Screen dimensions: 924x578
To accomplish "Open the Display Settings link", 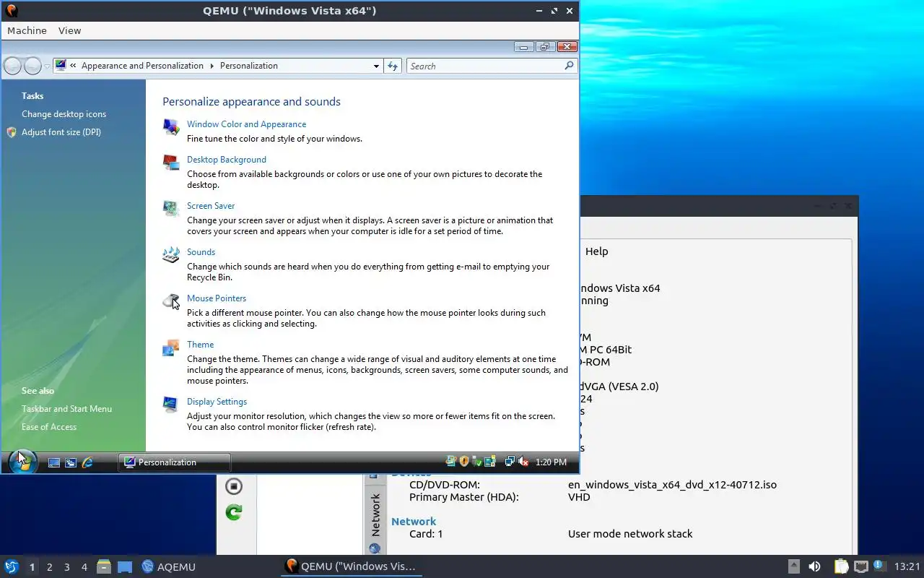I will tap(217, 402).
